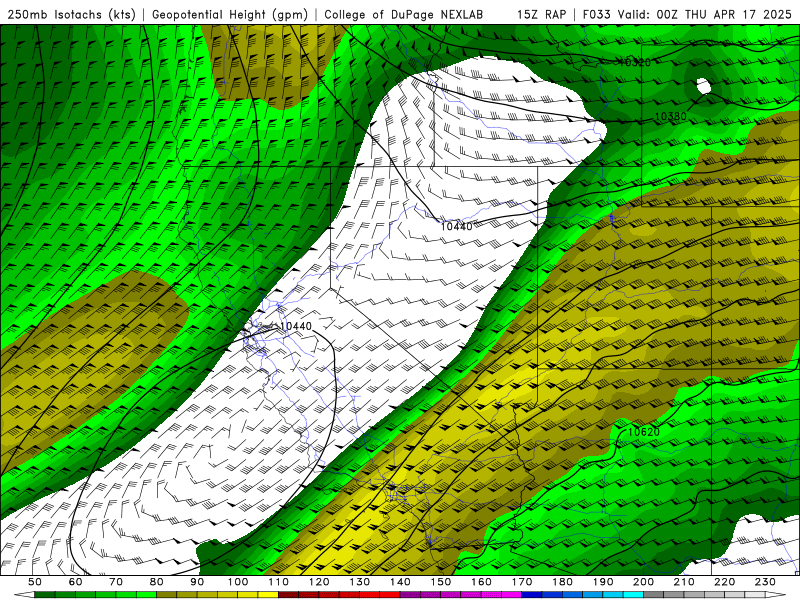The height and width of the screenshot is (600, 800).
Task: Pick the dark blue swatch just after 170
Action: [x=532, y=593]
